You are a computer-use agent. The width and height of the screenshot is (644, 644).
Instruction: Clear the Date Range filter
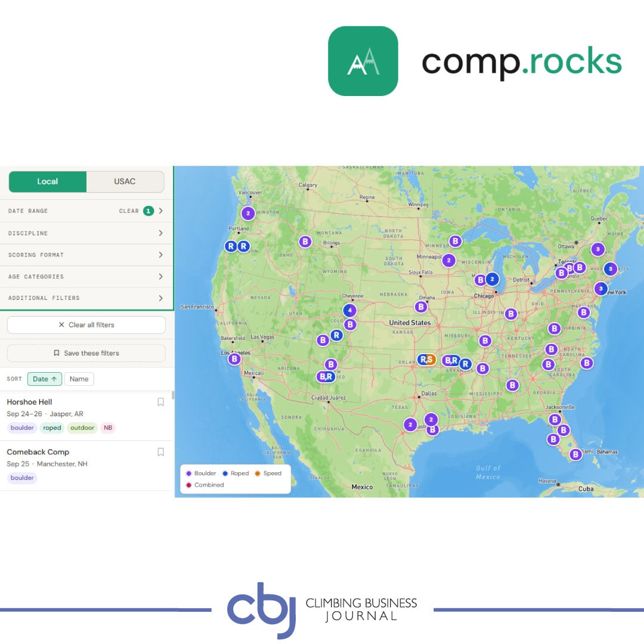129,211
